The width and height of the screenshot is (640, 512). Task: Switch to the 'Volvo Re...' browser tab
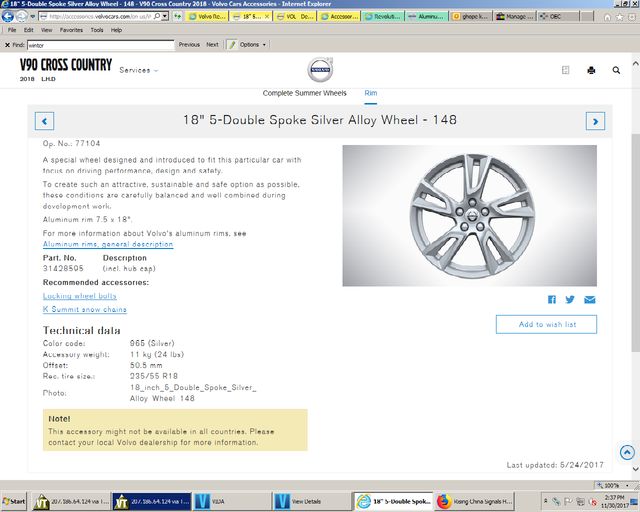207,16
